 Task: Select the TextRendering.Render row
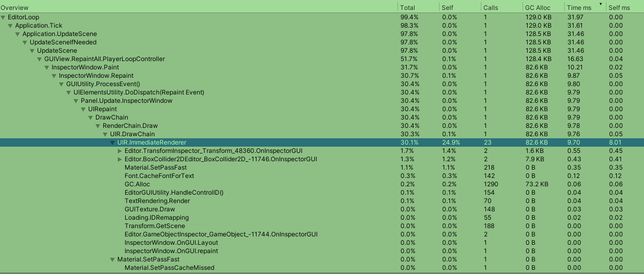(157, 201)
